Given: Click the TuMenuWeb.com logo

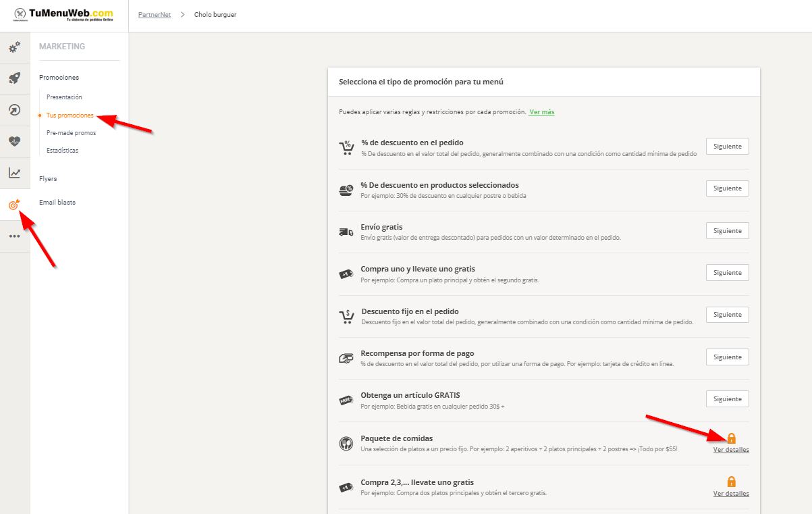Looking at the screenshot, I should [64, 14].
